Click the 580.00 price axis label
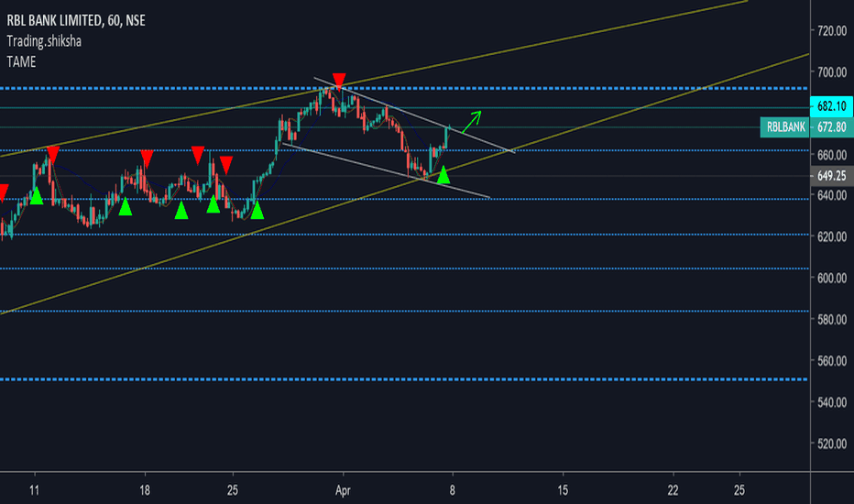The width and height of the screenshot is (854, 504). 832,319
